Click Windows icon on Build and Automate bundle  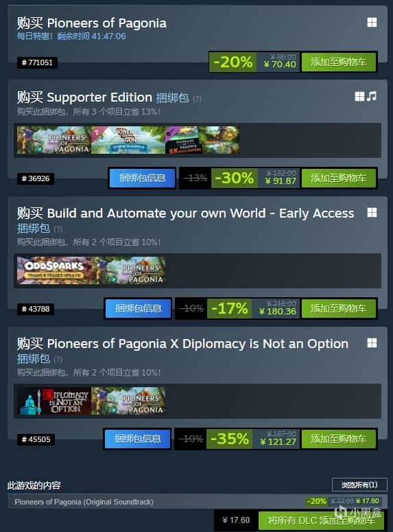(x=372, y=213)
